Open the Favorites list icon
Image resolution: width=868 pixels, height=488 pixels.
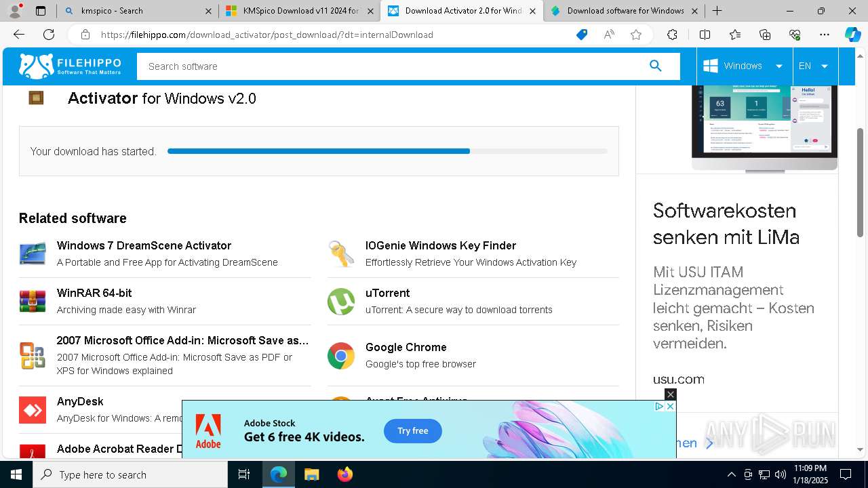(735, 35)
